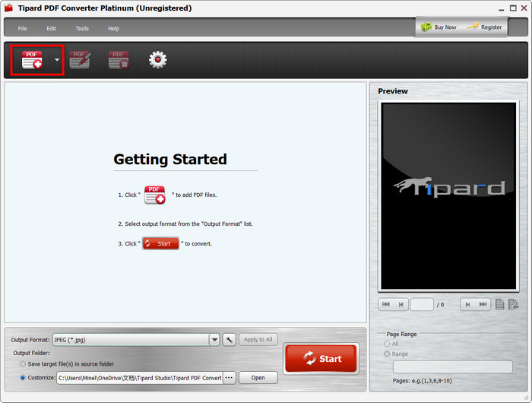The image size is (532, 403).
Task: Click the page export icon beside preview controls
Action: [x=513, y=304]
